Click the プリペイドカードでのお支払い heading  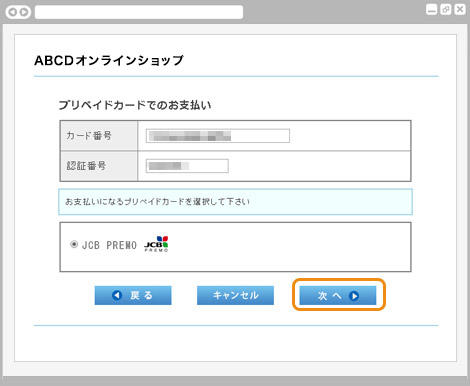click(135, 105)
